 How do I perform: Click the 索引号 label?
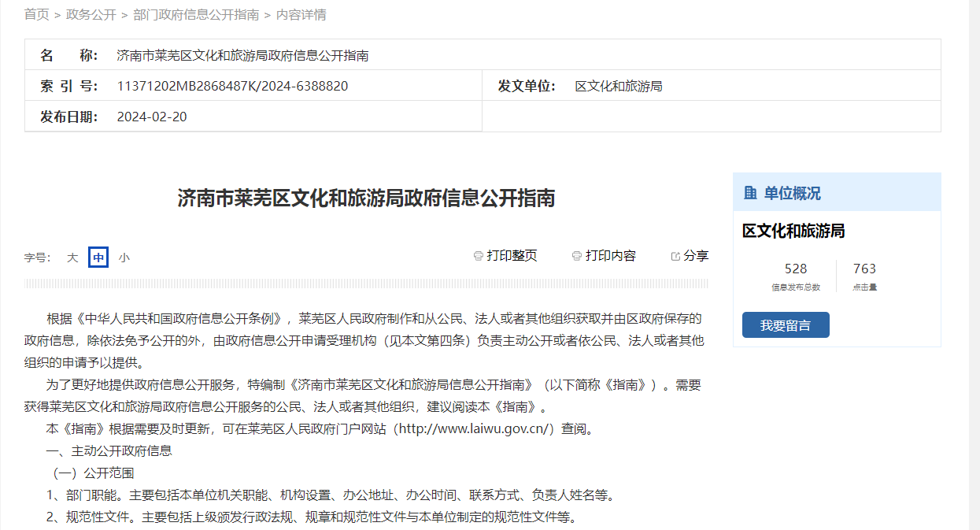69,86
